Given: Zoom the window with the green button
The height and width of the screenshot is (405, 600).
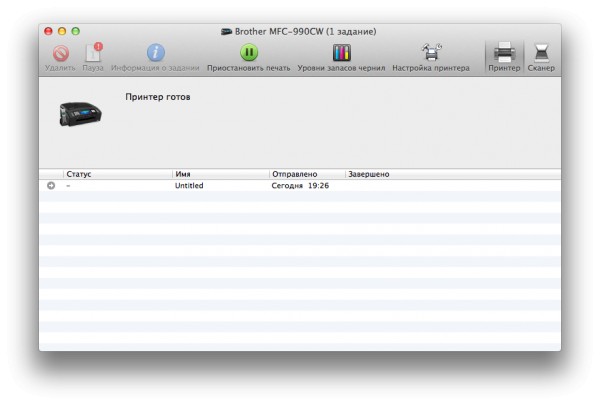Looking at the screenshot, I should click(76, 31).
